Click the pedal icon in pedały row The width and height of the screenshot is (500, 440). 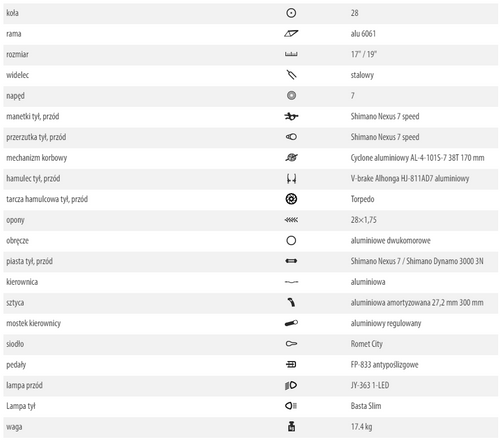tap(291, 364)
